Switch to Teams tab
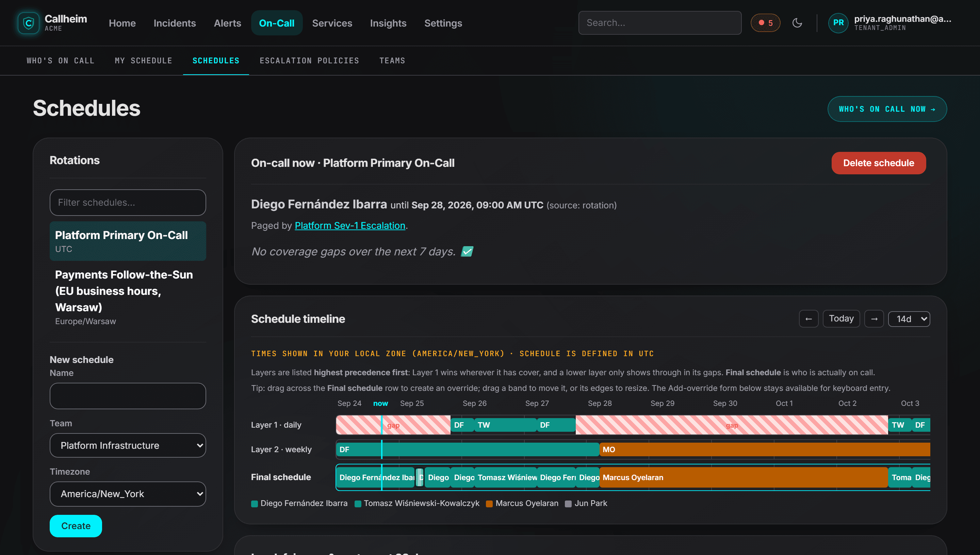Viewport: 980px width, 555px height. coord(392,61)
